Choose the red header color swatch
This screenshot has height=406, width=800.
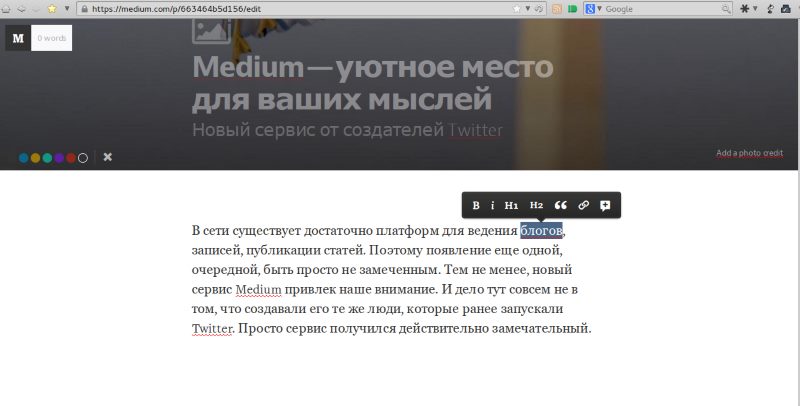tap(71, 158)
